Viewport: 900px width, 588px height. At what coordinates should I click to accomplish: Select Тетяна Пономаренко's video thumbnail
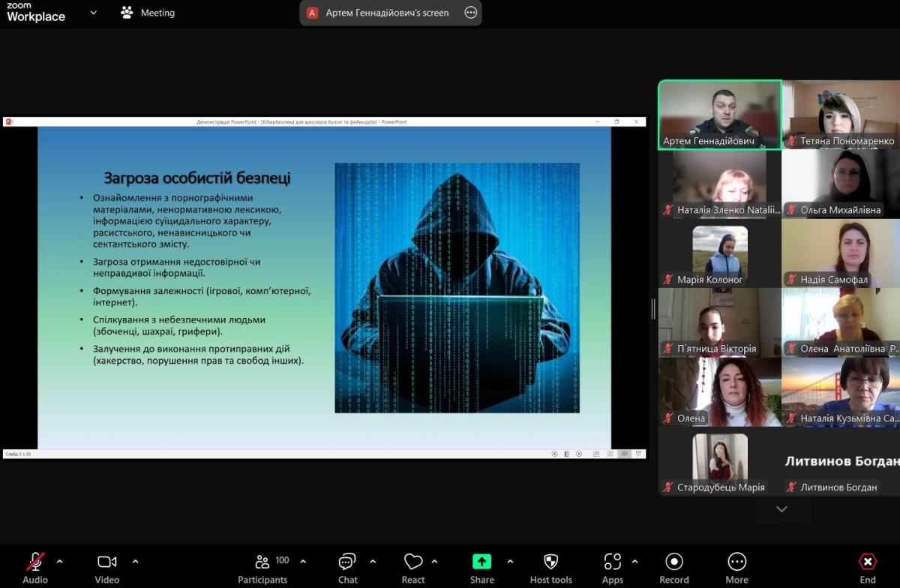point(841,115)
